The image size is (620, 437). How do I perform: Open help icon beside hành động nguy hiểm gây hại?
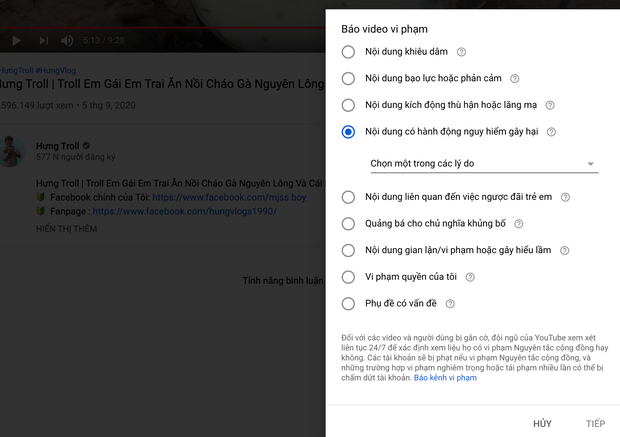coord(551,132)
